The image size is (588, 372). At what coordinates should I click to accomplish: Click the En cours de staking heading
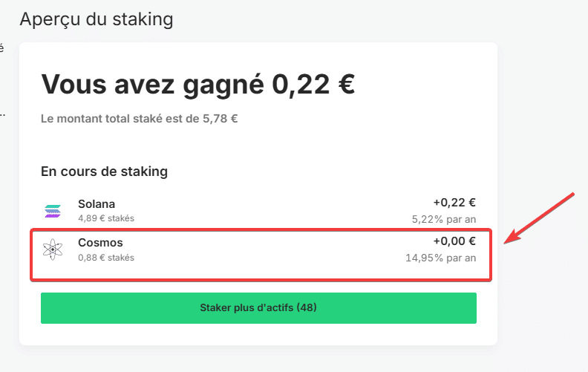[104, 172]
